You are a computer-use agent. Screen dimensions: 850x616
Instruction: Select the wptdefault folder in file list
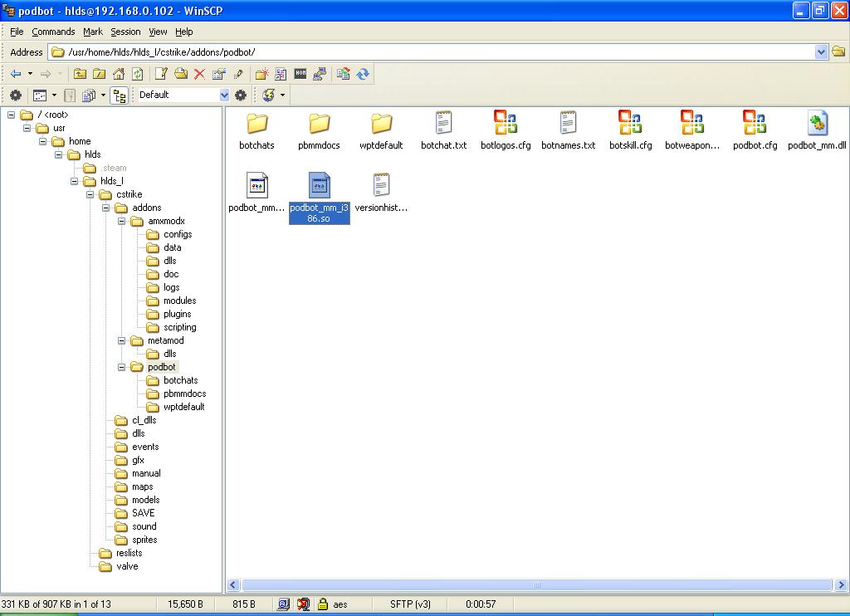[381, 130]
